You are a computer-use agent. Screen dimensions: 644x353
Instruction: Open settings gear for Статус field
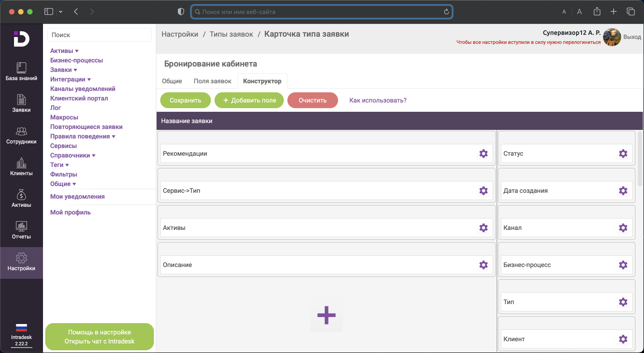[x=623, y=153]
